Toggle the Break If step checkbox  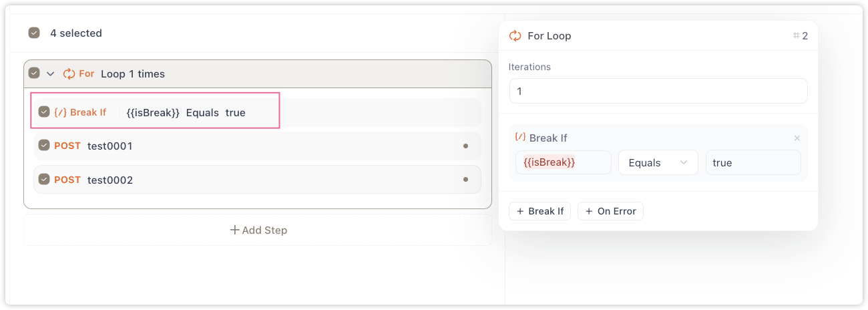(44, 112)
